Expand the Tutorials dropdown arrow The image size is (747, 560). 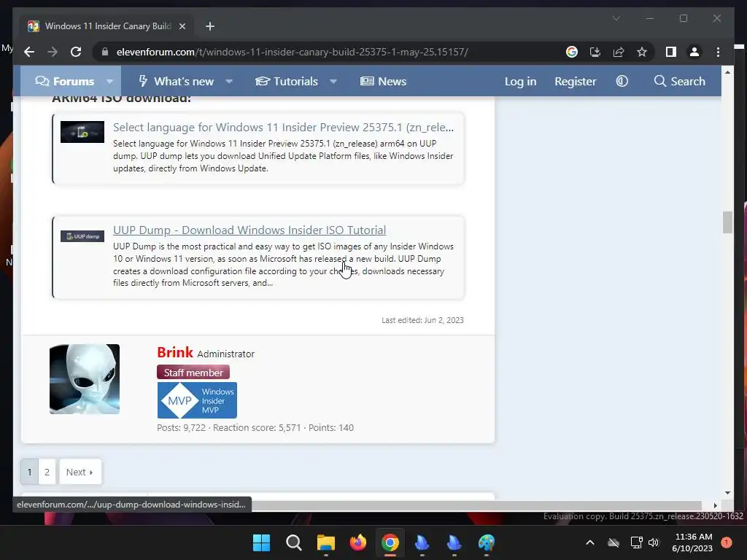point(333,82)
